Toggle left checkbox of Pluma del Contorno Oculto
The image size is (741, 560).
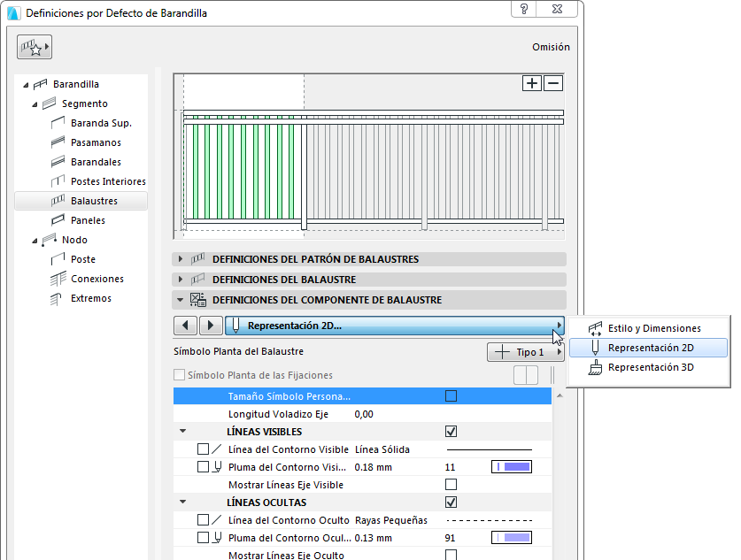[x=203, y=538]
